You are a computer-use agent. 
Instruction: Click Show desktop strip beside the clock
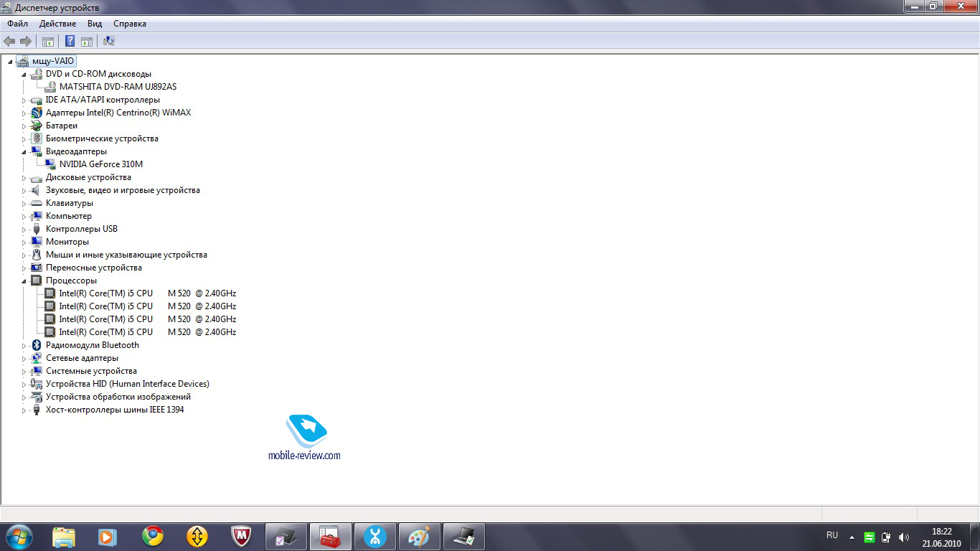pos(974,537)
